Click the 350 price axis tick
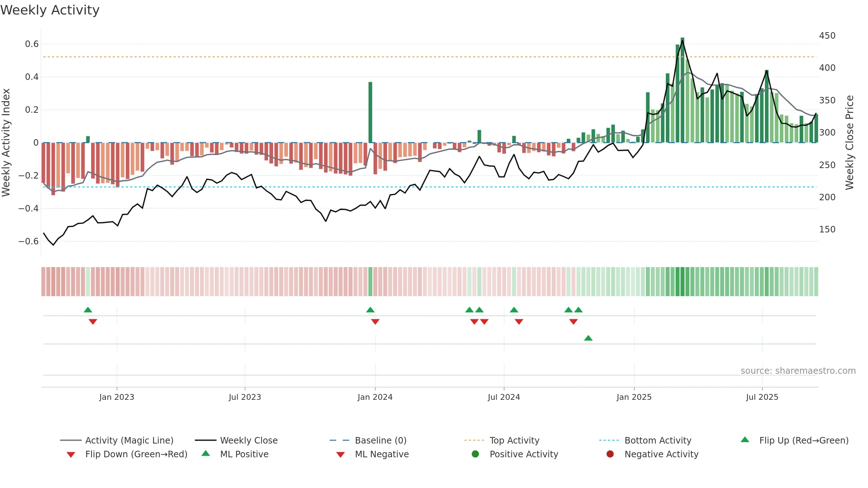 [x=827, y=100]
